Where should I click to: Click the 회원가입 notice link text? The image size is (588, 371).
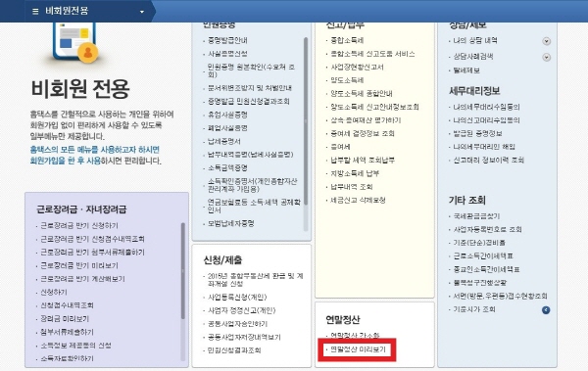point(95,155)
